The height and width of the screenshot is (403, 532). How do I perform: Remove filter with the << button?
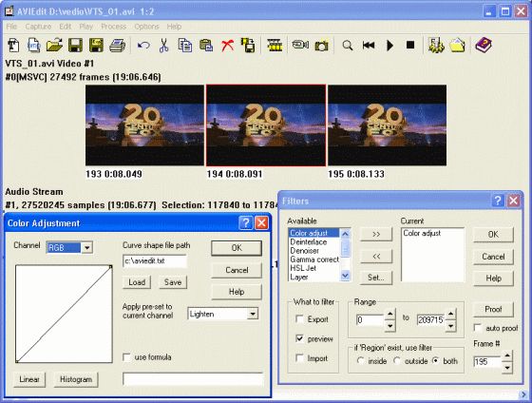click(376, 256)
